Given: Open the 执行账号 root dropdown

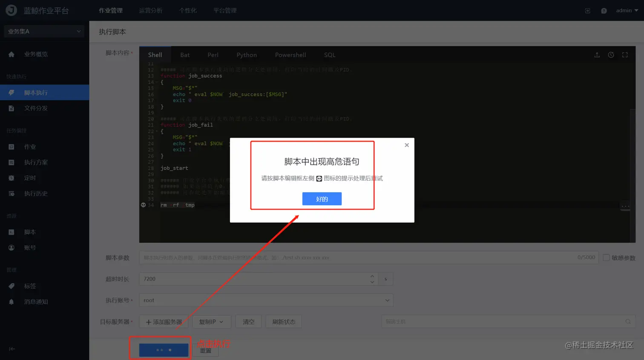Looking at the screenshot, I should 266,300.
